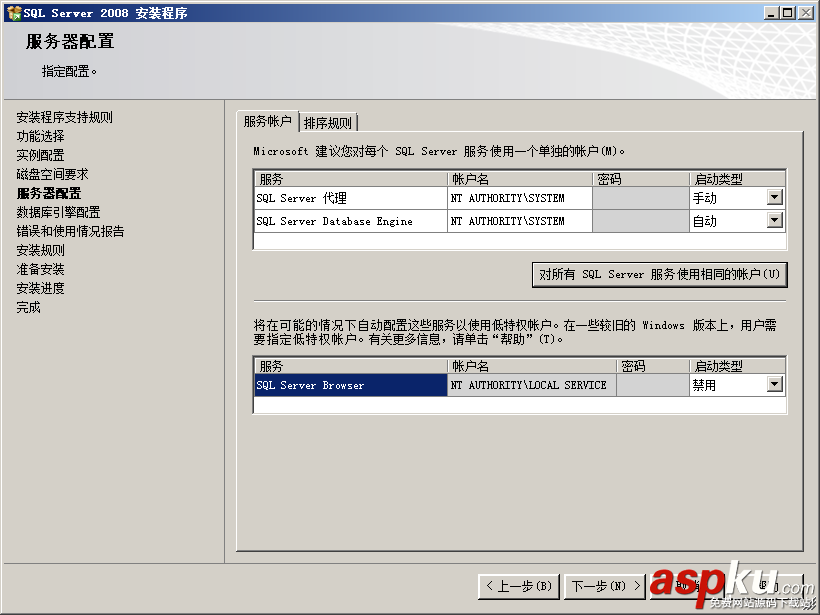Viewport: 820px width, 615px height.
Task: Click the 安装进度 step in sidebar
Action: tap(40, 288)
